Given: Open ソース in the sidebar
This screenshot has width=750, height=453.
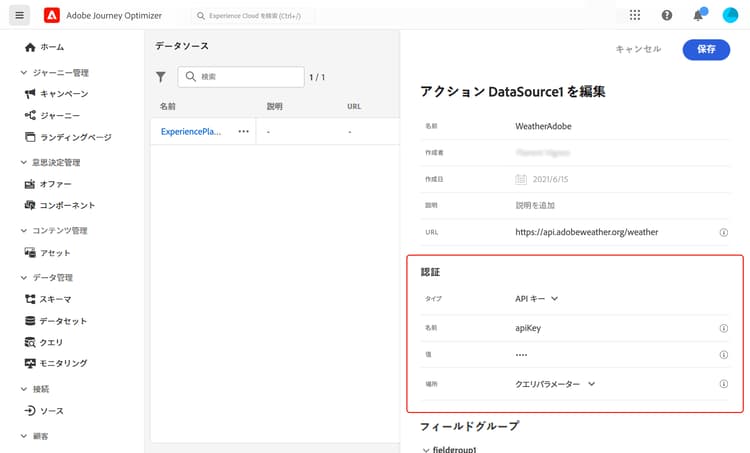Looking at the screenshot, I should pos(44,411).
